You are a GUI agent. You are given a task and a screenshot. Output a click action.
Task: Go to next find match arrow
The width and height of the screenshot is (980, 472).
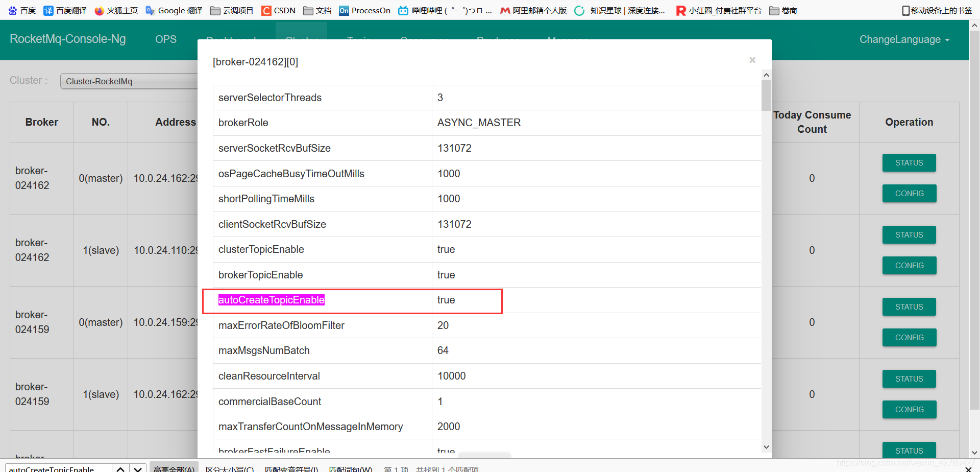point(138,468)
